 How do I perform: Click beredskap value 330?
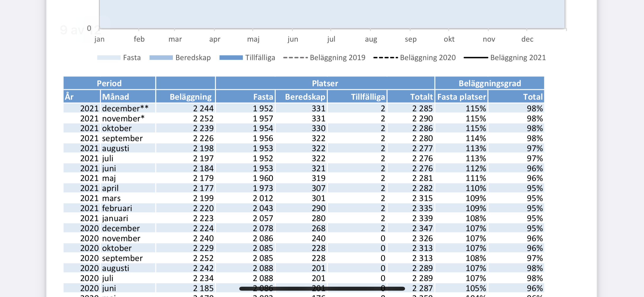pyautogui.click(x=318, y=128)
